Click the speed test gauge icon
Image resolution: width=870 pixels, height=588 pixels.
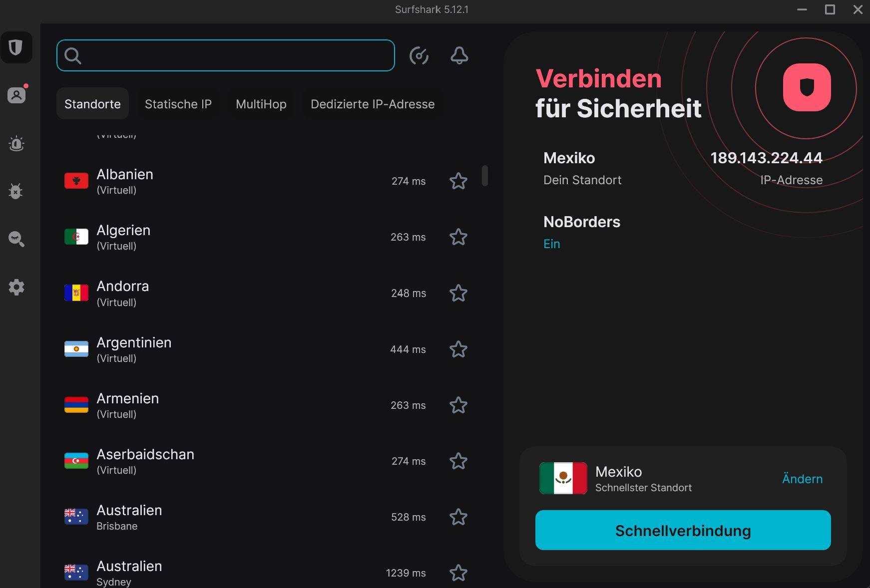tap(419, 55)
